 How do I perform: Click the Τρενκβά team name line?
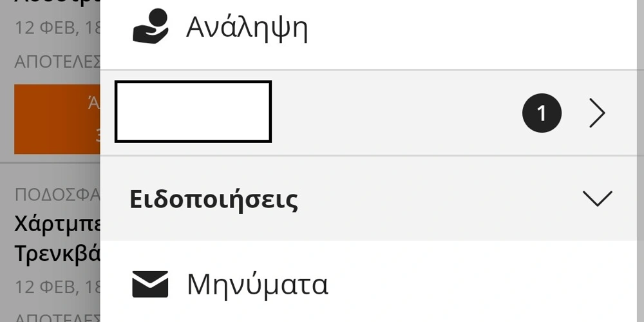57,253
